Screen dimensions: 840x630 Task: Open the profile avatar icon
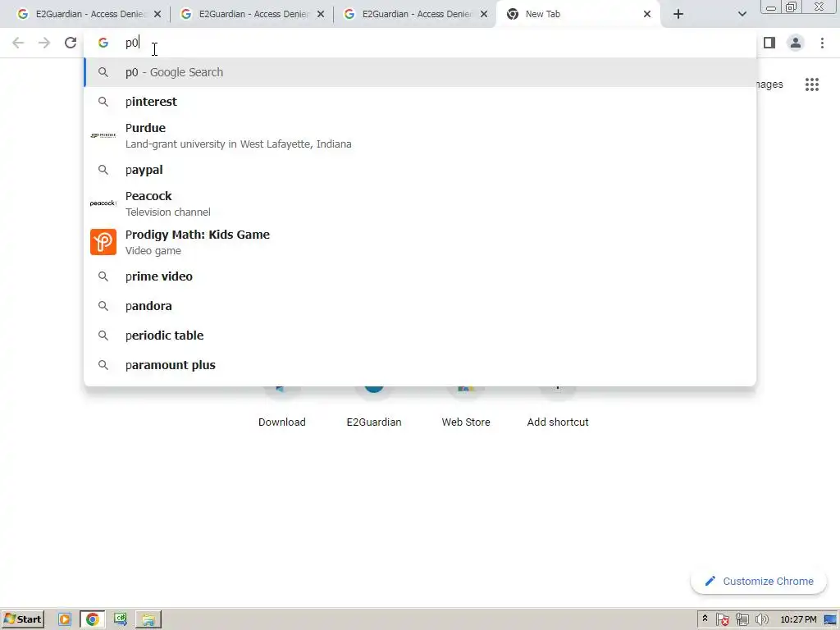click(x=796, y=43)
